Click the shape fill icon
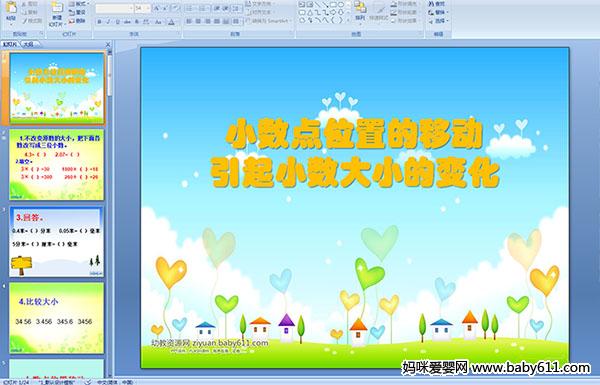 tap(394, 4)
